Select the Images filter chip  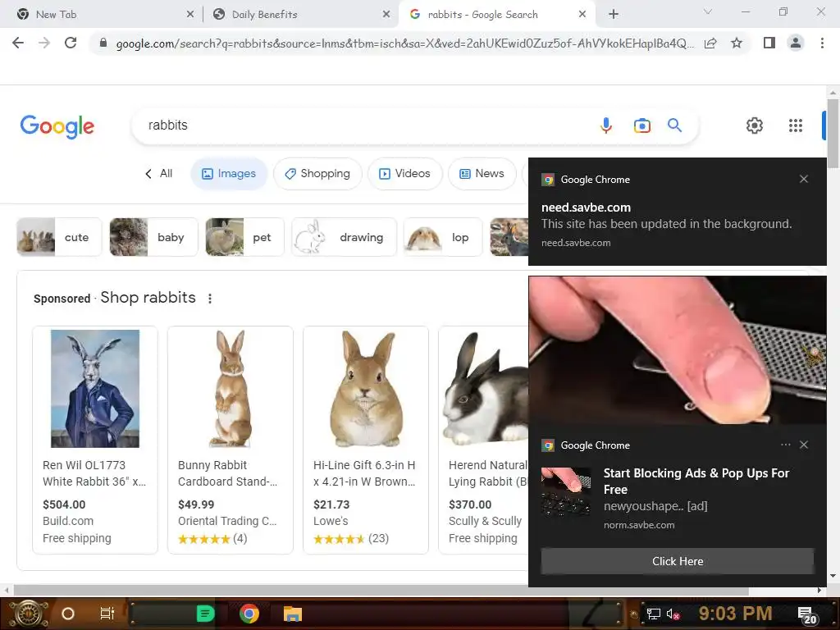coord(229,174)
